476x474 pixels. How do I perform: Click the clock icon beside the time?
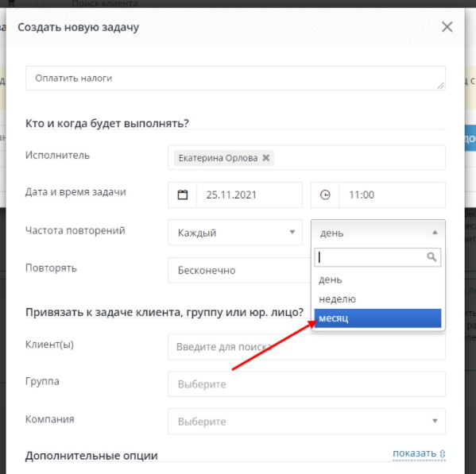click(325, 195)
